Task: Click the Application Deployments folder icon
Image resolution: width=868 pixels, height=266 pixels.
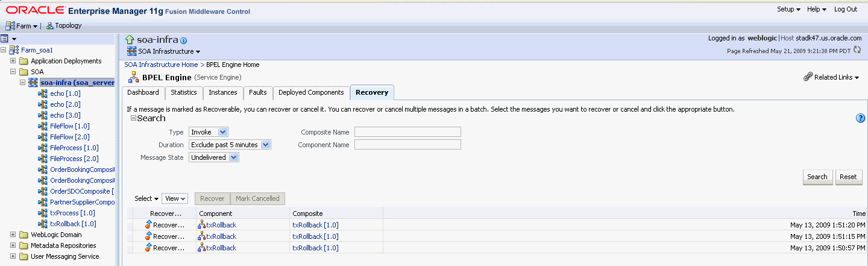Action: [24, 61]
